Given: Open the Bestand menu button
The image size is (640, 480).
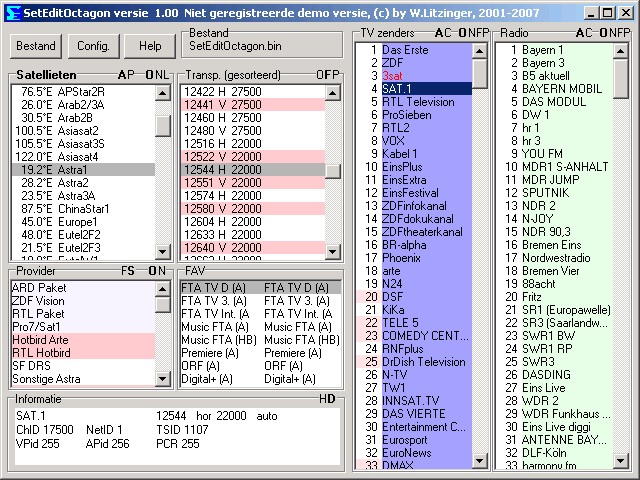Looking at the screenshot, I should click(x=36, y=46).
